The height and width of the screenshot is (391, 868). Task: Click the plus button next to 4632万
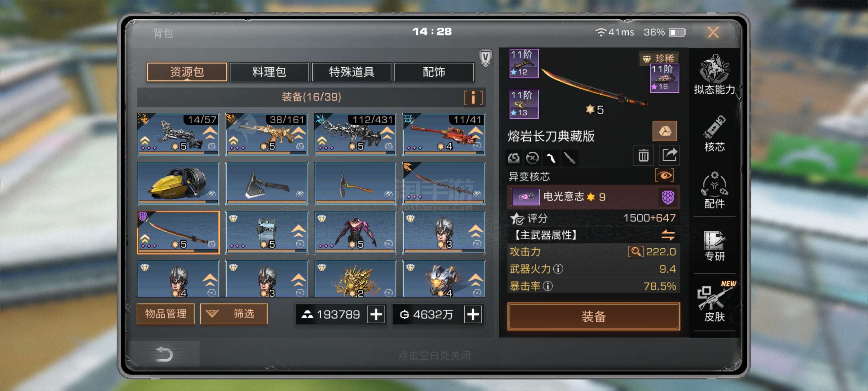(x=473, y=314)
